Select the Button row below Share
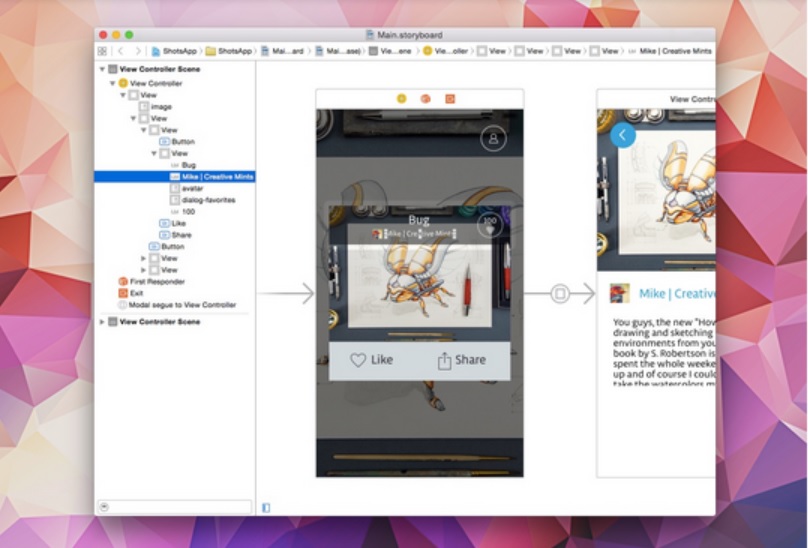The height and width of the screenshot is (548, 808). click(x=175, y=246)
